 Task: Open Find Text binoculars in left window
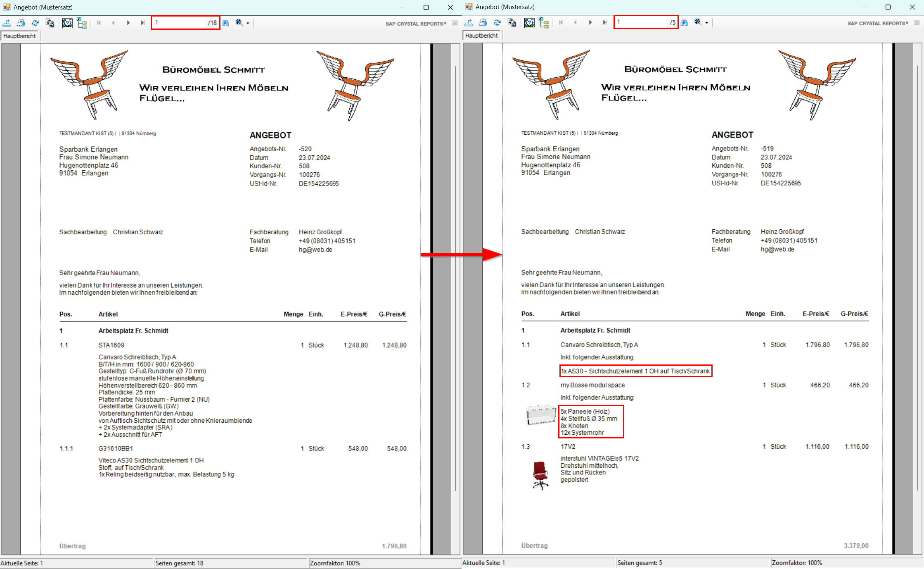(x=225, y=23)
